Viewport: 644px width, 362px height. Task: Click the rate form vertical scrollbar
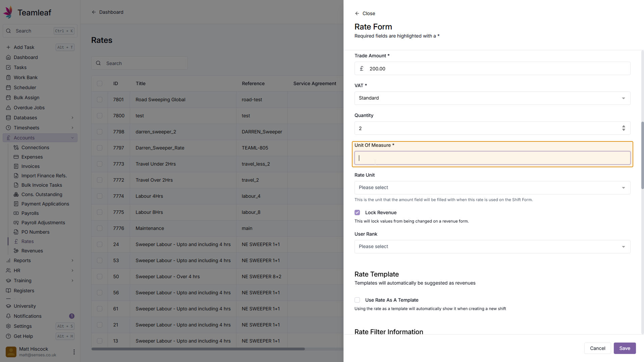(642, 155)
